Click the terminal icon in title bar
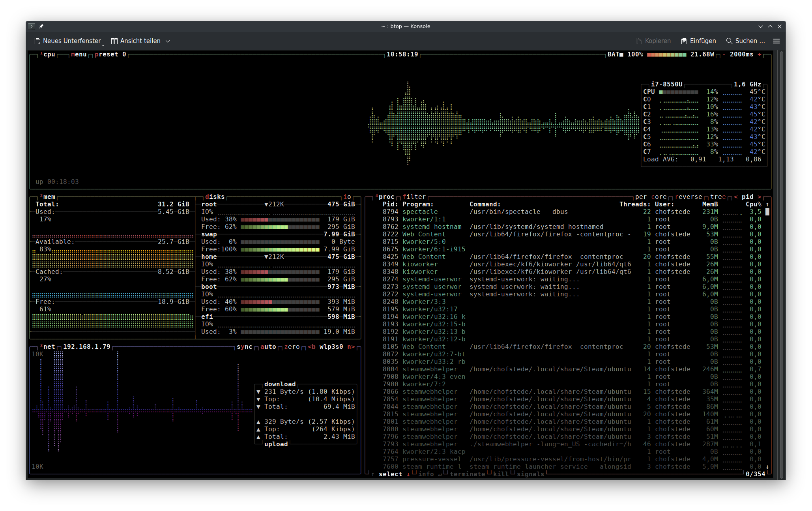 click(32, 26)
